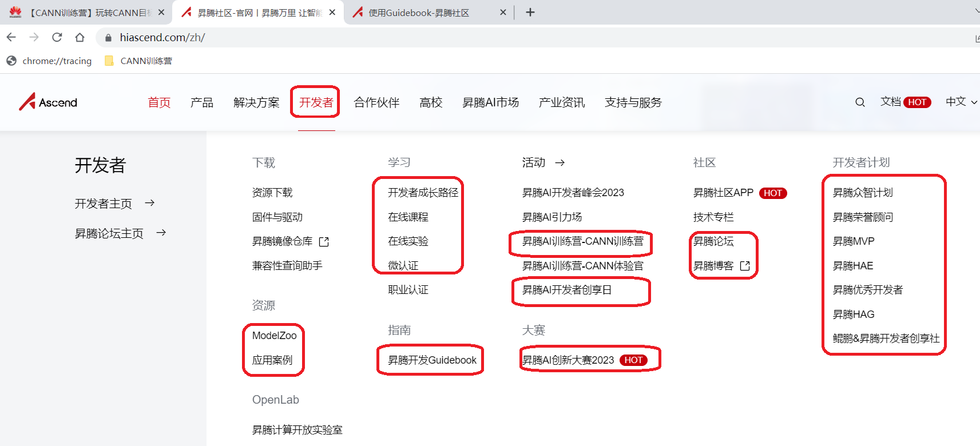Viewport: 980px width, 446px height.
Task: Close the 昇腾社区-官网 browser tab
Action: [332, 12]
